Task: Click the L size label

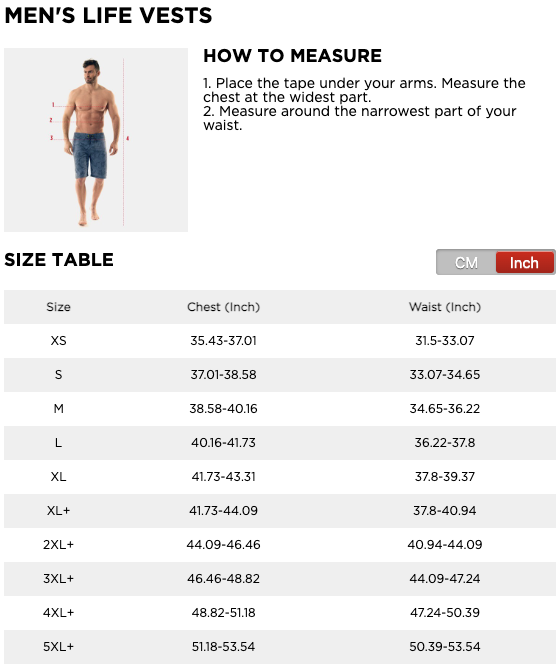Action: click(59, 443)
